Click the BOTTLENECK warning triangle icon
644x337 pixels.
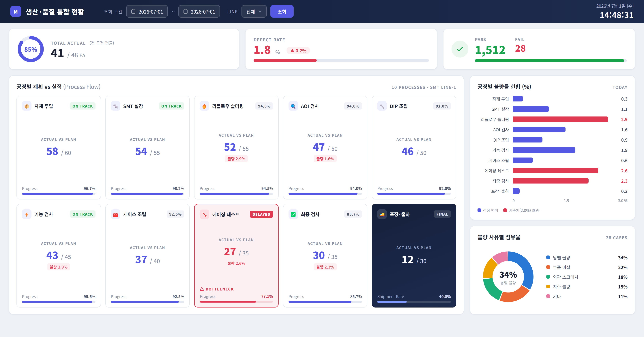pyautogui.click(x=202, y=289)
